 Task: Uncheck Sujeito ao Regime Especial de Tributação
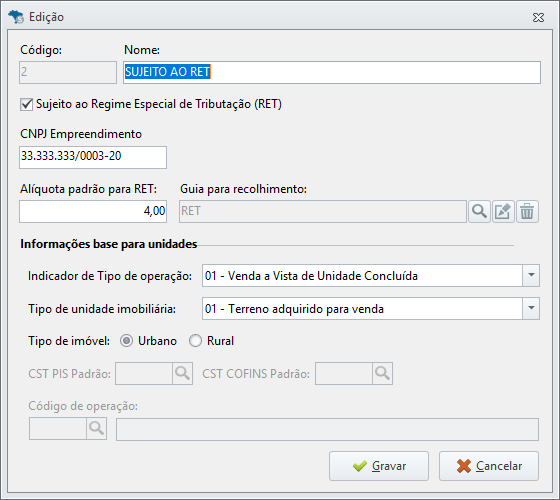[x=26, y=105]
